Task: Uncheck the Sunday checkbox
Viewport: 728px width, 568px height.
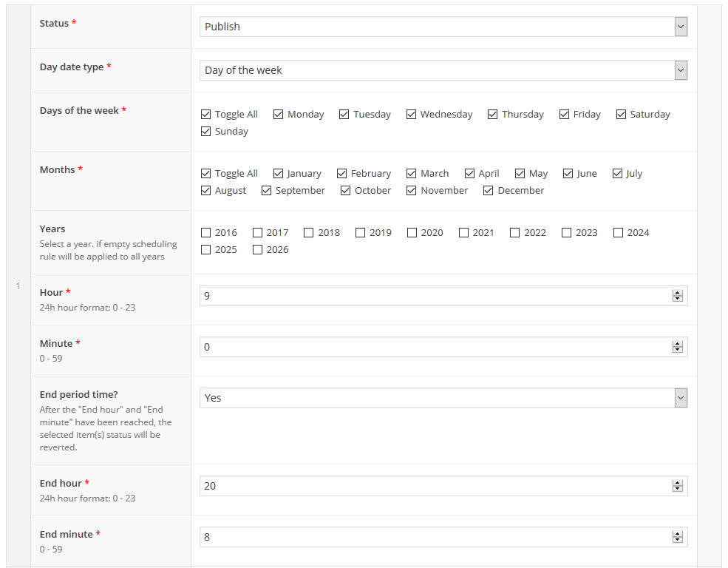Action: click(x=206, y=132)
